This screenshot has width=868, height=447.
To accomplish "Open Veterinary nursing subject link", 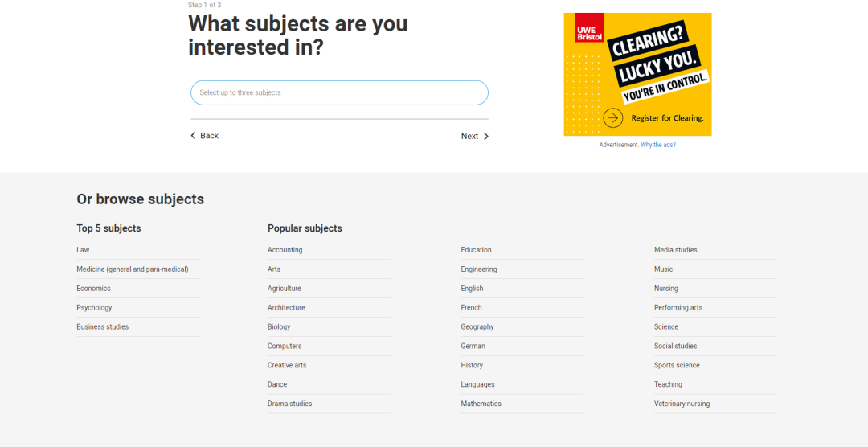I will pyautogui.click(x=682, y=404).
